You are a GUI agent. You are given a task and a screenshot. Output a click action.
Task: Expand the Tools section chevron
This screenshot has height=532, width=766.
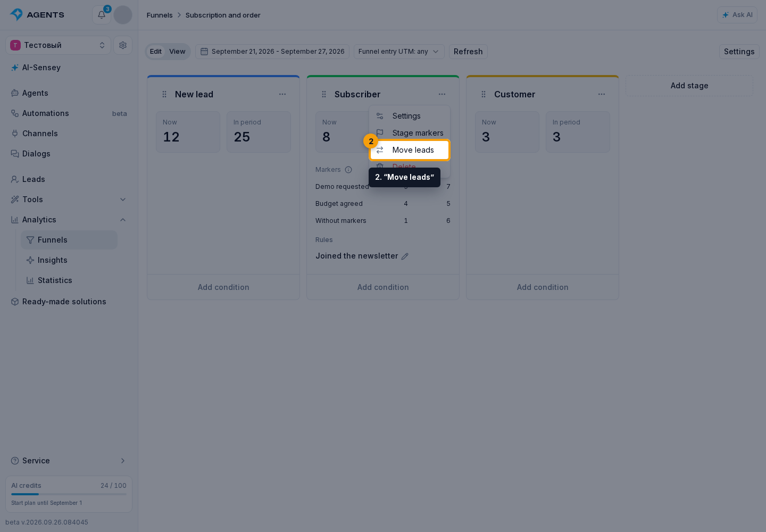pyautogui.click(x=123, y=199)
